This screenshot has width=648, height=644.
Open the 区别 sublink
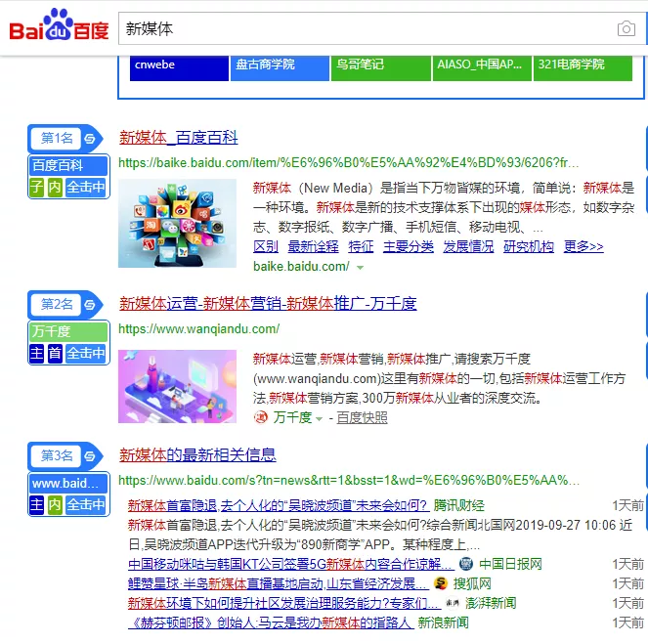266,246
